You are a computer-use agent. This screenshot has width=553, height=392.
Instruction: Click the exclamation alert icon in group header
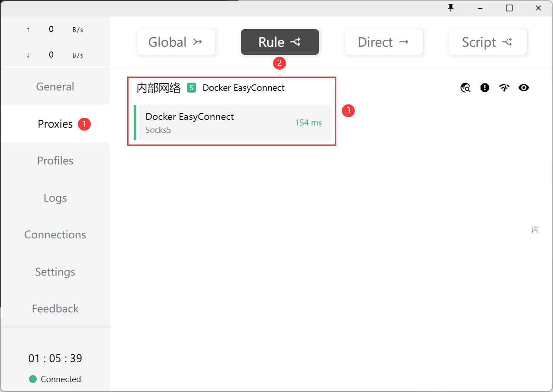click(x=485, y=88)
